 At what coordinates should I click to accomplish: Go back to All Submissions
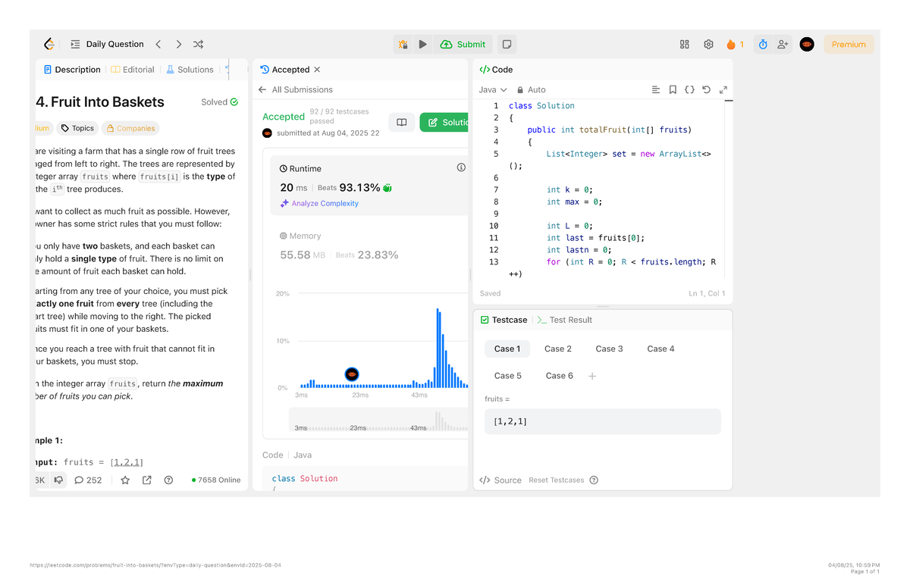click(x=296, y=89)
